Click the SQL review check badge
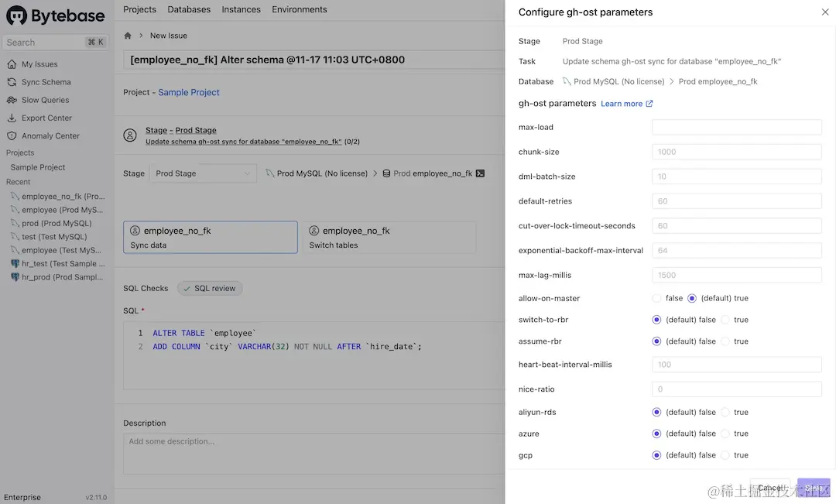The height and width of the screenshot is (504, 836). tap(210, 289)
